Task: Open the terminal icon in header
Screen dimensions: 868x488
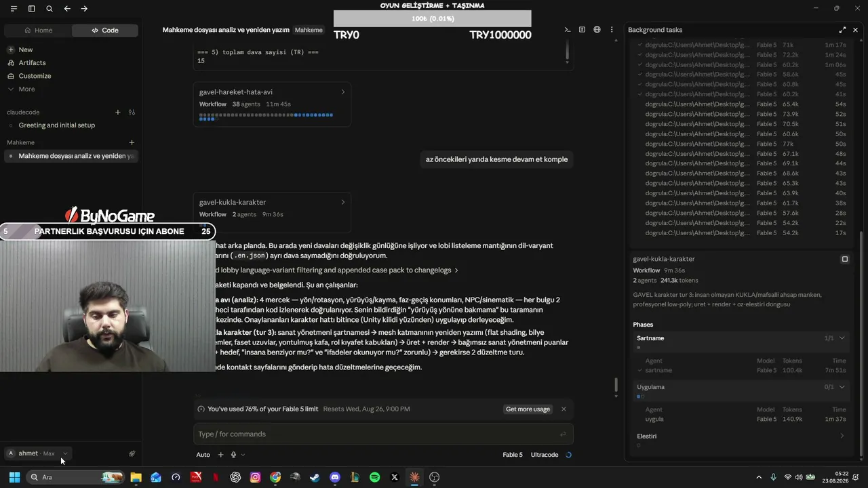Action: pyautogui.click(x=568, y=30)
